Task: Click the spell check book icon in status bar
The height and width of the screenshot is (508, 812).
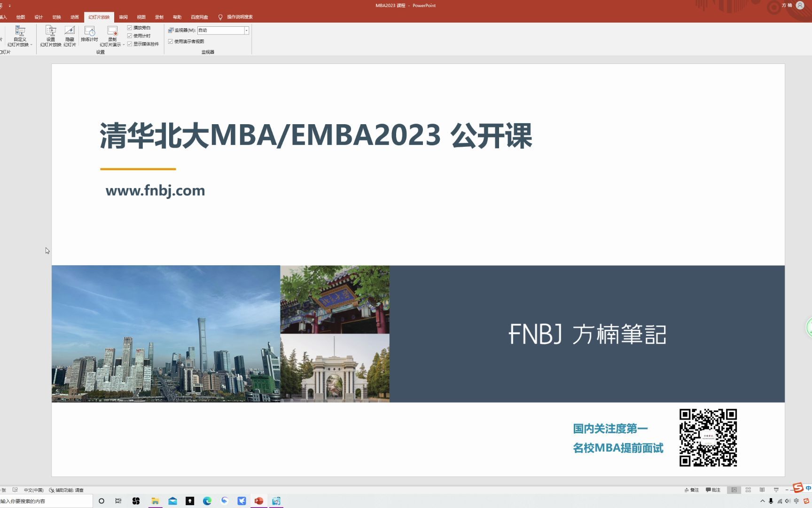Action: (x=15, y=490)
